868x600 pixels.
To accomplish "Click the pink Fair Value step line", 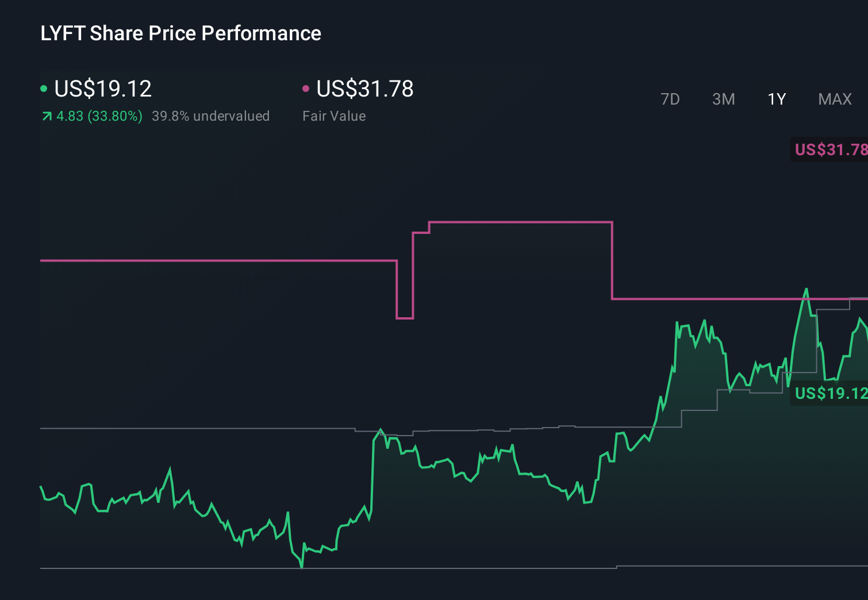I will (517, 221).
